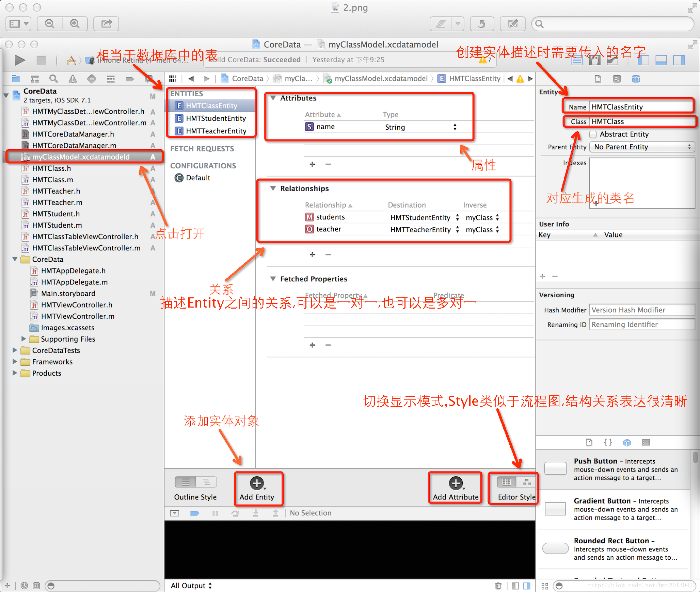
Task: Open the Symbol navigator icon
Action: [x=35, y=79]
